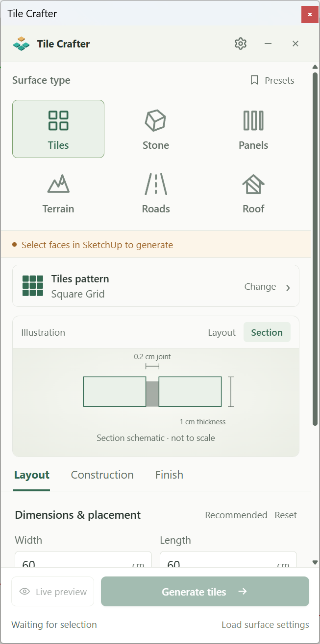Viewport: 320px width, 644px height.
Task: Open Presets bookmark menu
Action: coord(272,80)
